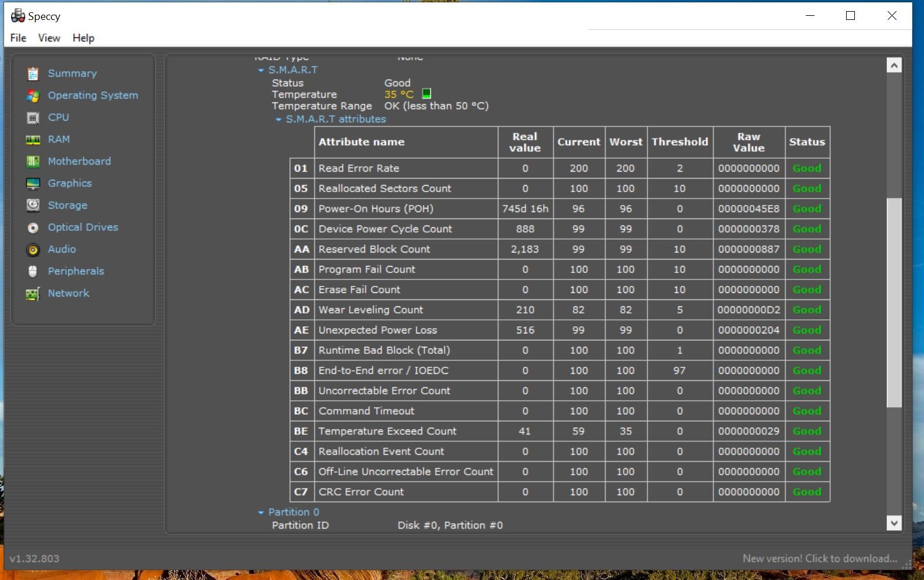Open the File menu

pyautogui.click(x=18, y=38)
